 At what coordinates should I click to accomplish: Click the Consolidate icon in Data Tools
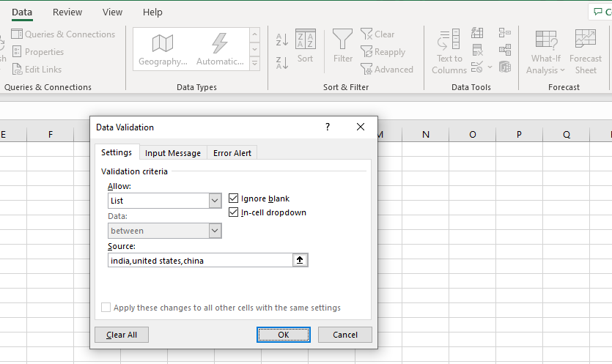pyautogui.click(x=505, y=33)
